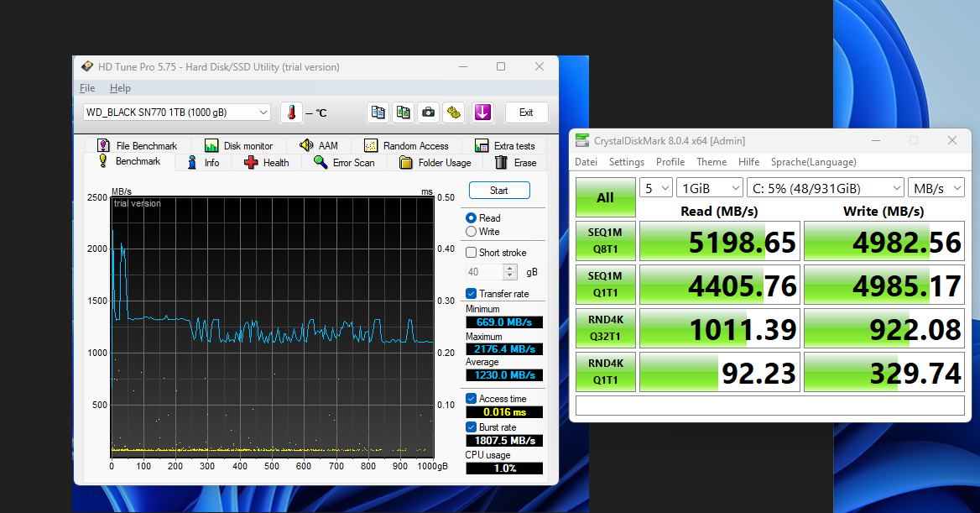Screen dimensions: 980x513
Task: Click the 4982.56 write result
Action: click(884, 241)
